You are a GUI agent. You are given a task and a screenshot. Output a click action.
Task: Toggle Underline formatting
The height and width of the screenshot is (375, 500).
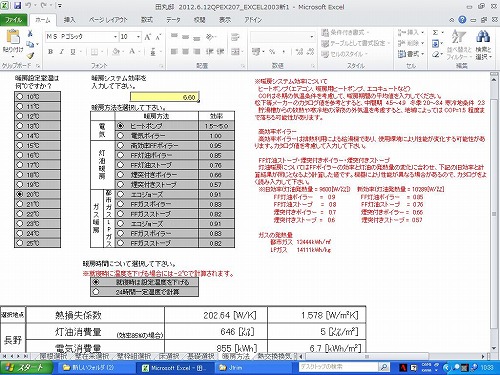(72, 52)
